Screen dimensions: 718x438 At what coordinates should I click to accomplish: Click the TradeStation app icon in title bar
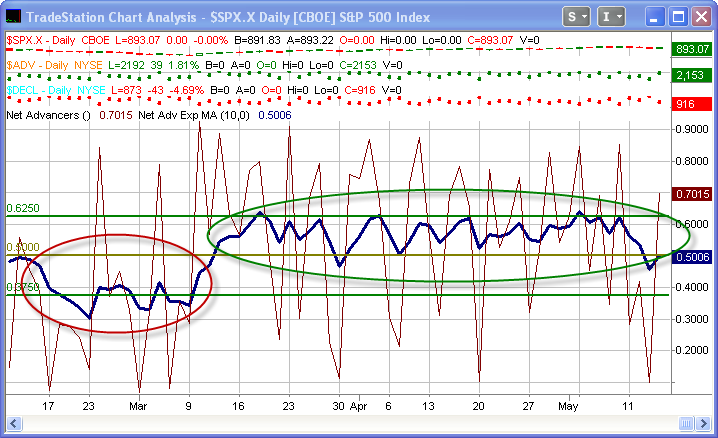(13, 17)
